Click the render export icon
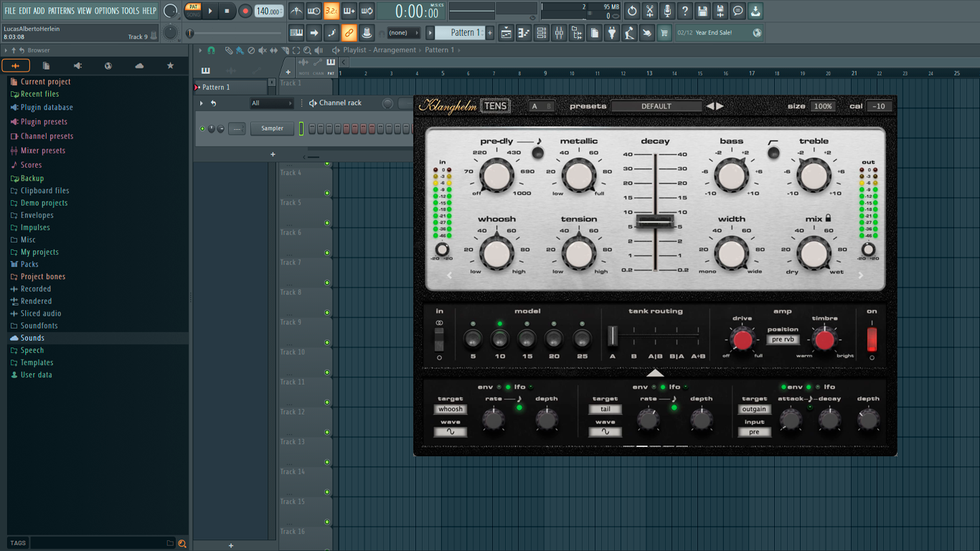 coord(720,11)
